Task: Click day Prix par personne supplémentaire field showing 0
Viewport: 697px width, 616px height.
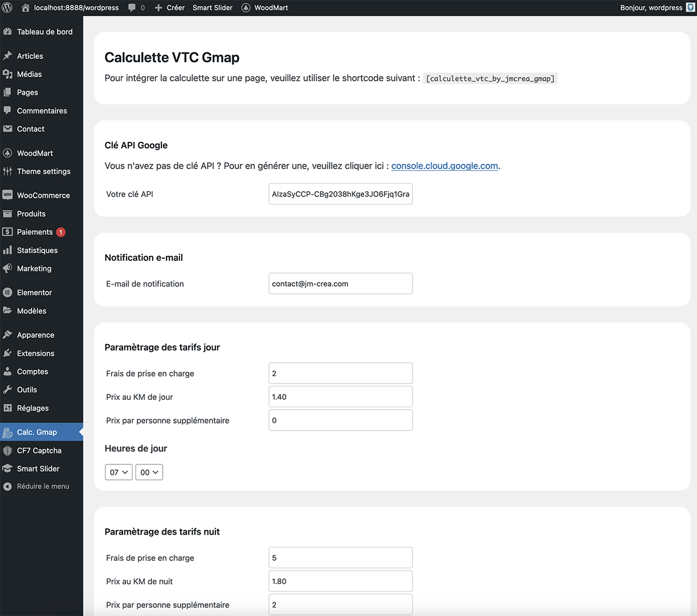Action: tap(340, 420)
